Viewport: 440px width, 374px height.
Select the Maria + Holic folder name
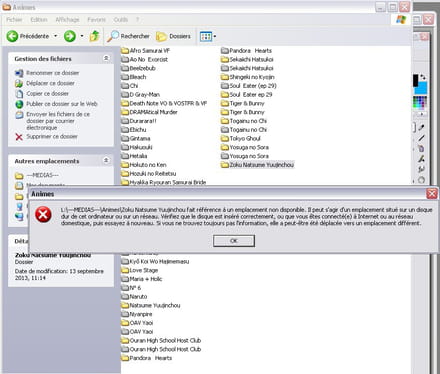(146, 279)
